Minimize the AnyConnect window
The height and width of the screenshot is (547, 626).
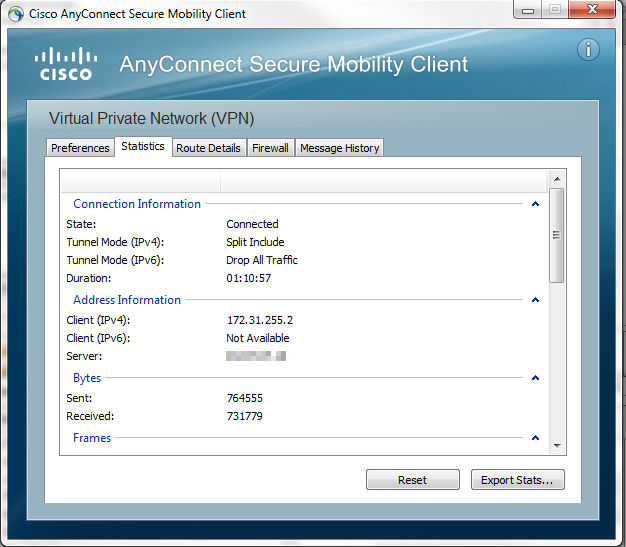pyautogui.click(x=528, y=10)
